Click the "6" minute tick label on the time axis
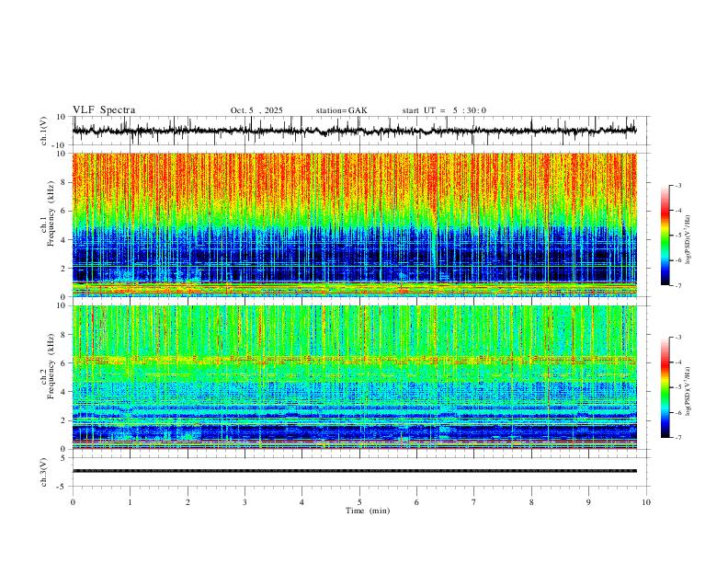 point(416,502)
